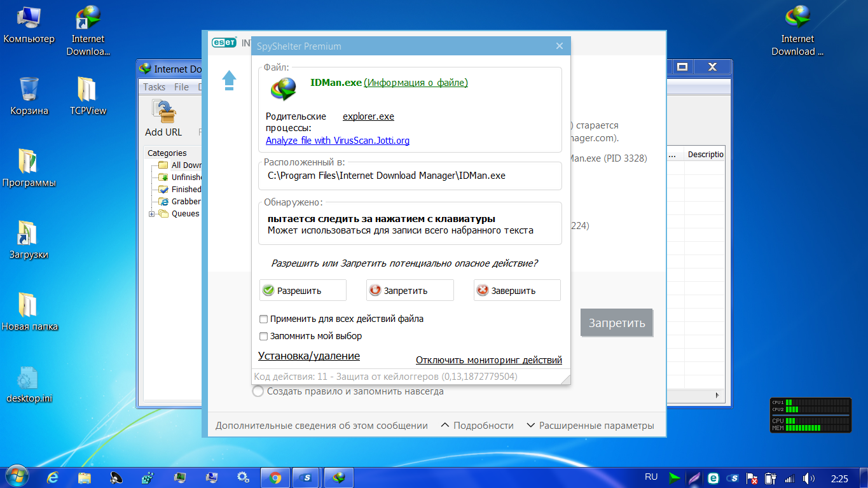
Task: Launch Internet Explorer from the taskbar
Action: click(53, 477)
